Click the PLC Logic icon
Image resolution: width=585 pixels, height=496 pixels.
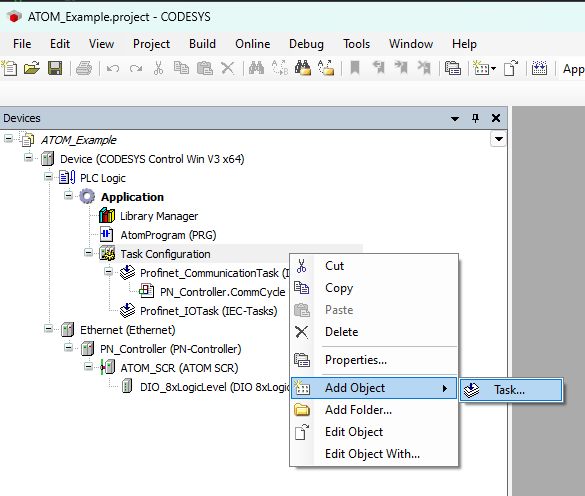pos(67,178)
